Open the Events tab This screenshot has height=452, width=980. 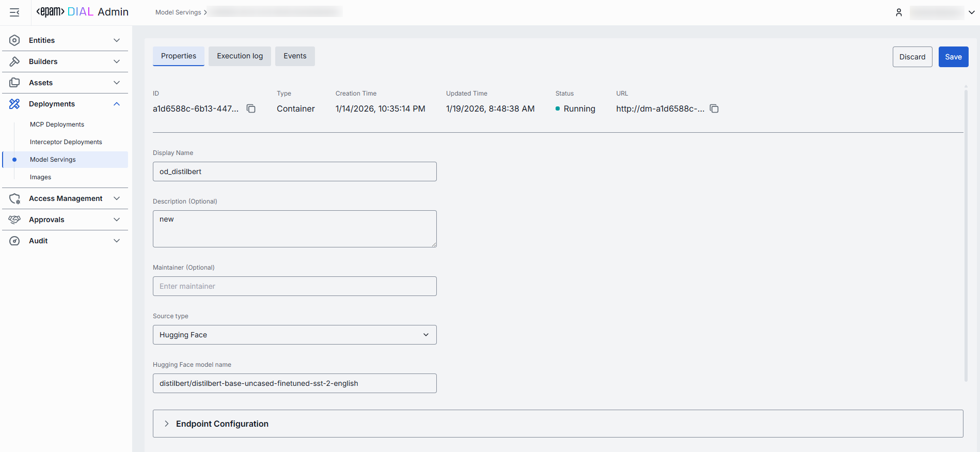point(295,56)
